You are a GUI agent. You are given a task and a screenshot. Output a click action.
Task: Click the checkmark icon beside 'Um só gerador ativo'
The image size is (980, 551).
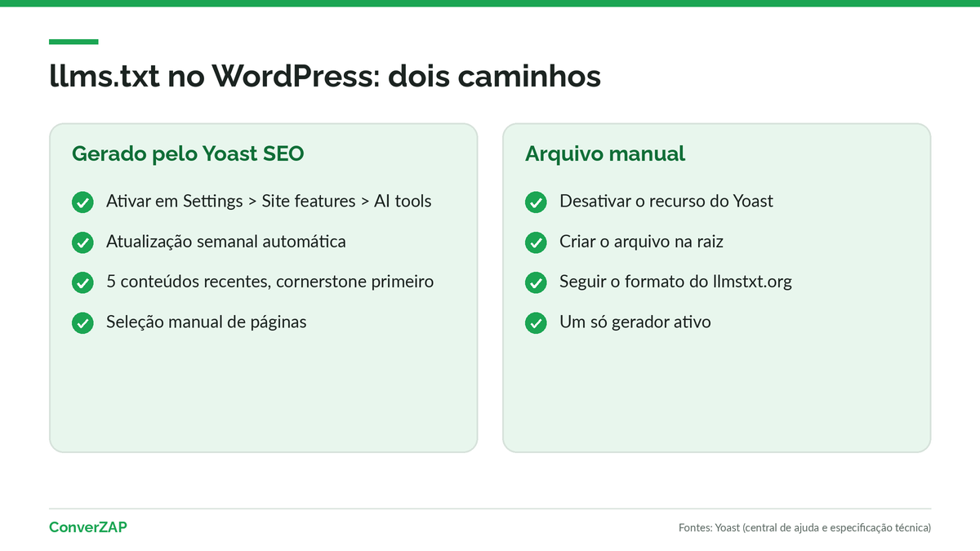point(536,323)
